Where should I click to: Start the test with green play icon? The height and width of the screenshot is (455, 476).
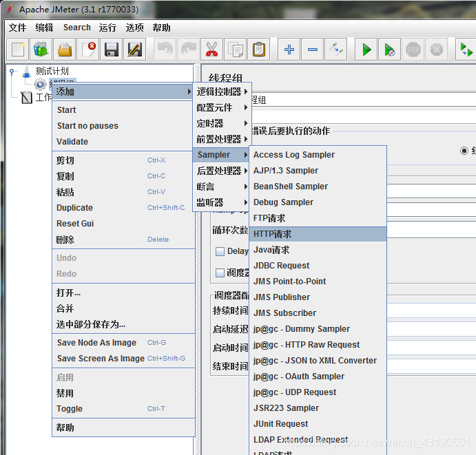tap(366, 49)
